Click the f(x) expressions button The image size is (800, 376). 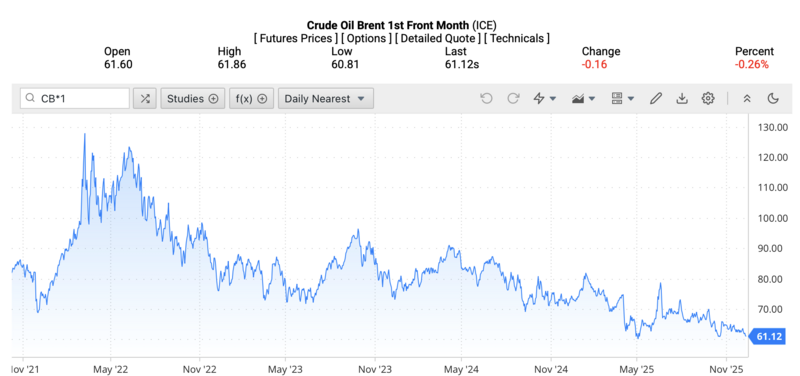(252, 98)
